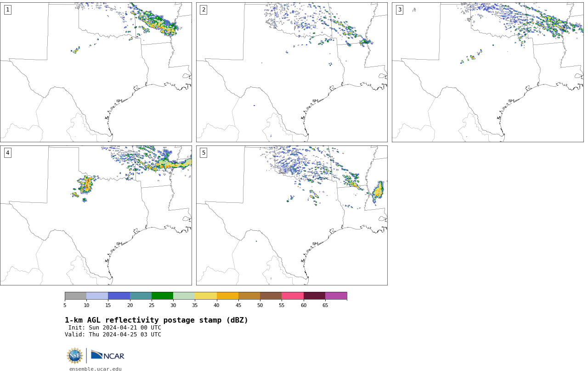The height and width of the screenshot is (374, 588).
Task: Click the colorbar tick label 15
Action: point(108,305)
